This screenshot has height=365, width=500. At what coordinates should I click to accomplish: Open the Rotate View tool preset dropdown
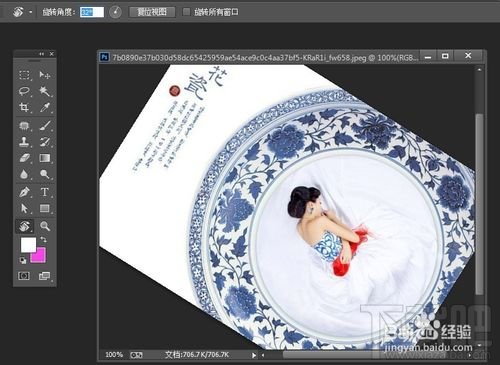click(x=30, y=12)
